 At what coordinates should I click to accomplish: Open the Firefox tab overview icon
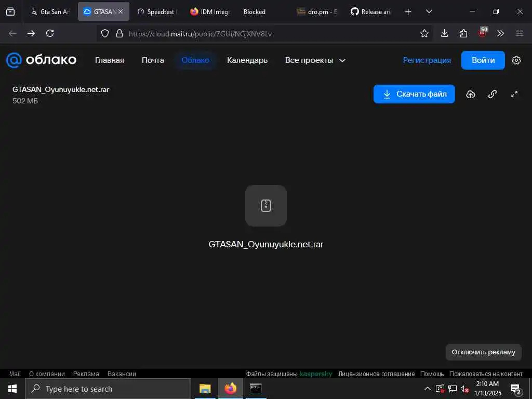tap(10, 11)
